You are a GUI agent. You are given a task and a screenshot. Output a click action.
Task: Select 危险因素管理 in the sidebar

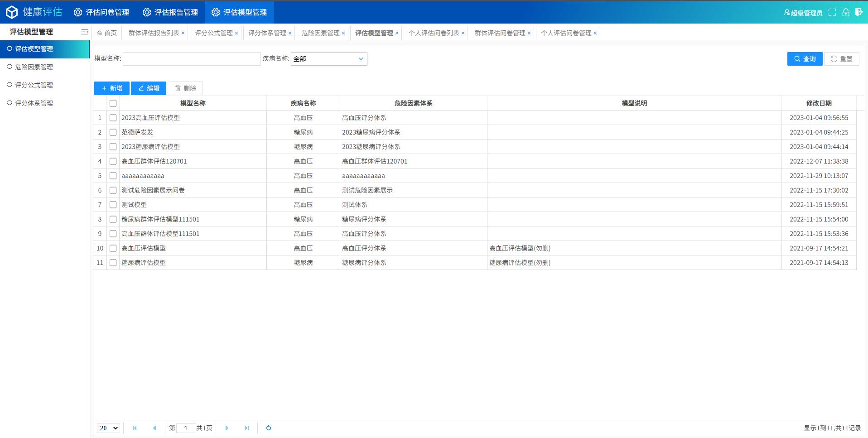45,67
